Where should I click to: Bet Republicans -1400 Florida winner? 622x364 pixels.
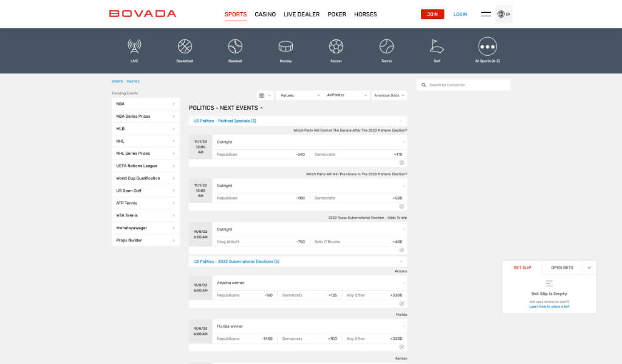click(x=245, y=339)
